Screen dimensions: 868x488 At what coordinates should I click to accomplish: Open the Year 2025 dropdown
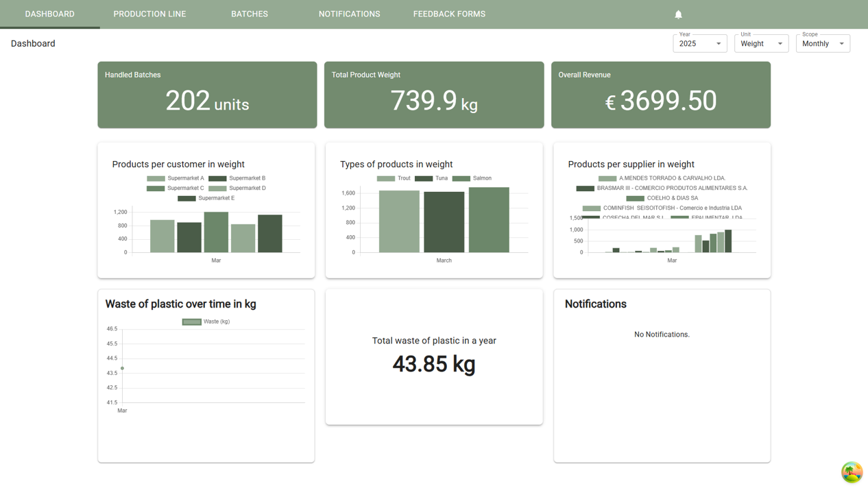pos(699,44)
